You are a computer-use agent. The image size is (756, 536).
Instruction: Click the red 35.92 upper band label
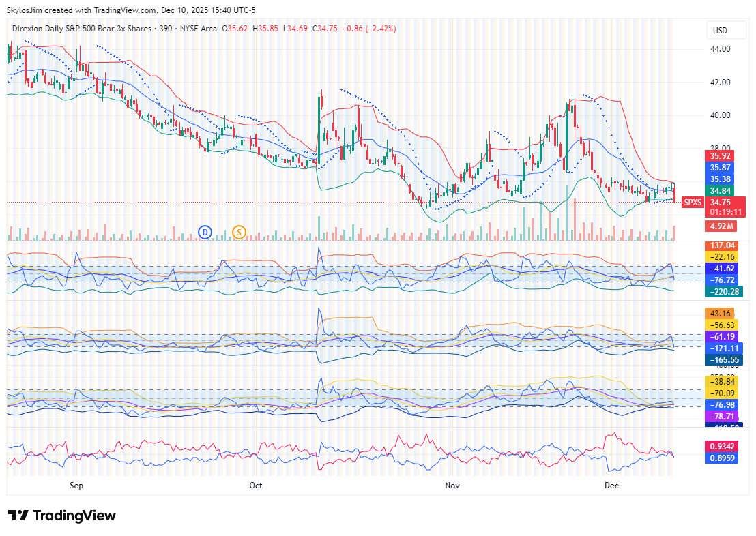[721, 155]
